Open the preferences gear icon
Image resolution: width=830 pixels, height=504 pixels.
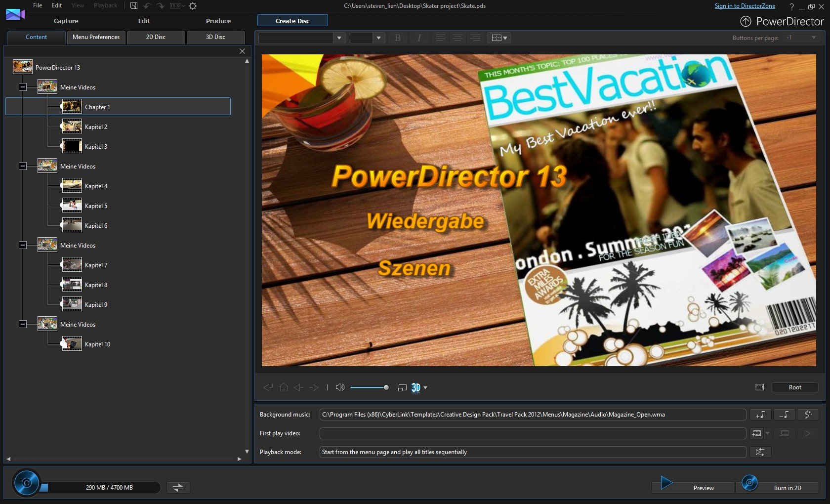(x=193, y=6)
